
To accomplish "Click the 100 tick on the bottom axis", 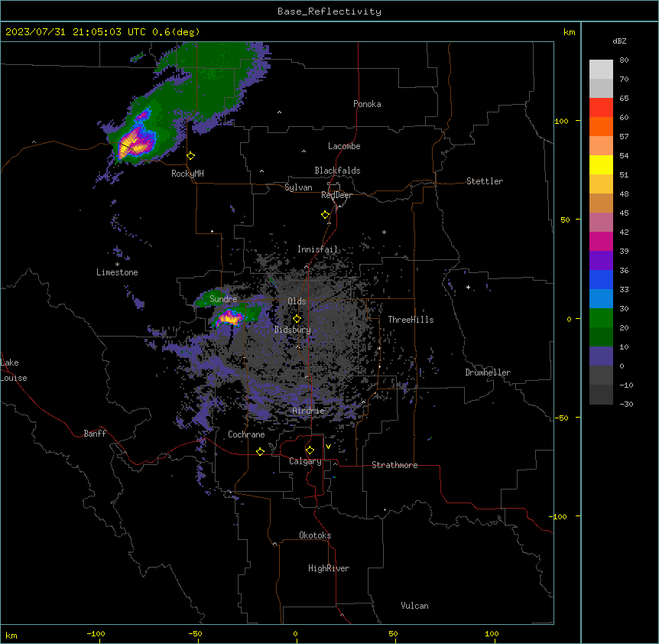I will [x=492, y=633].
